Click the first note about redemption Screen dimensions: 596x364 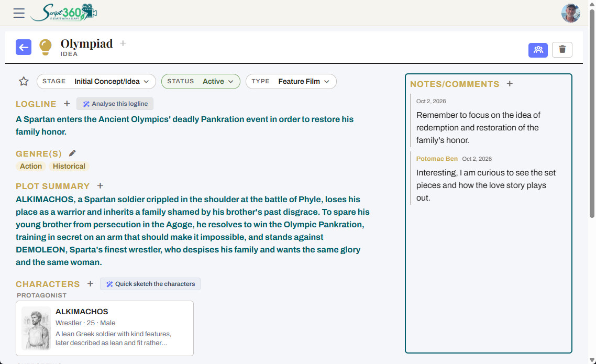click(x=478, y=128)
